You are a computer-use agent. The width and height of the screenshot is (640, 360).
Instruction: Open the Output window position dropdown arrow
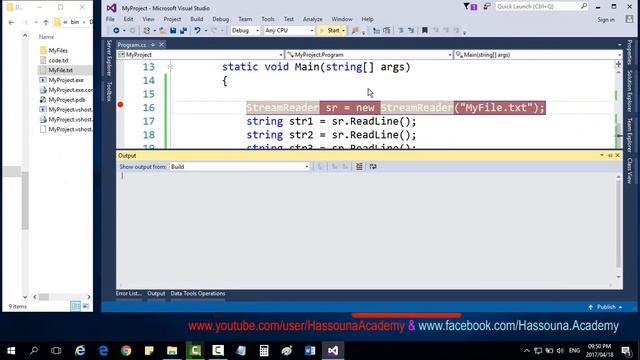[x=602, y=156]
